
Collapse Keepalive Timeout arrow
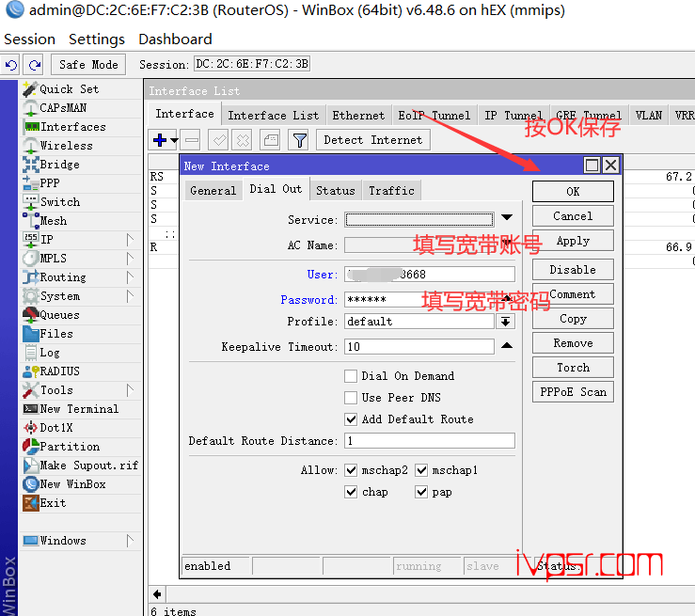coord(507,345)
